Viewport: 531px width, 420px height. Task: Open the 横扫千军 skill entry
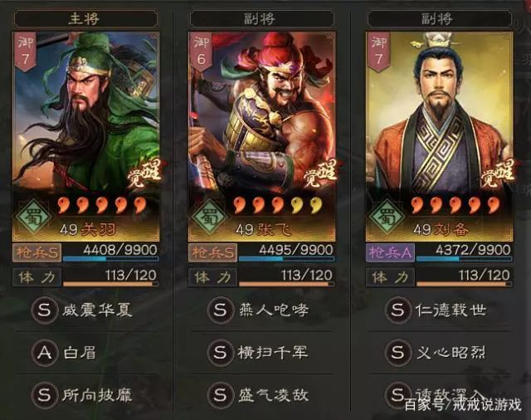tap(261, 353)
